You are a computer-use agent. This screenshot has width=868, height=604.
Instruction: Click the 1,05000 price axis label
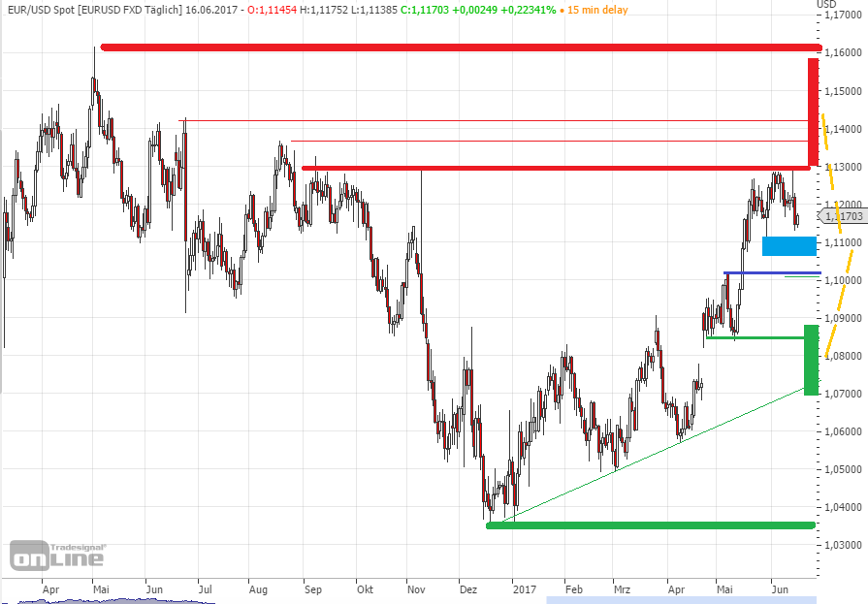pyautogui.click(x=843, y=469)
